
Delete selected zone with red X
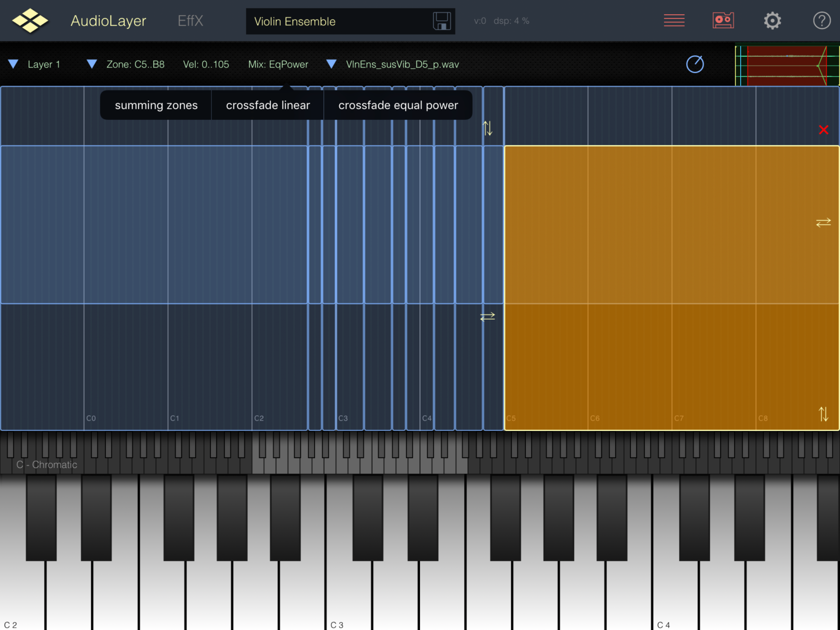point(823,130)
